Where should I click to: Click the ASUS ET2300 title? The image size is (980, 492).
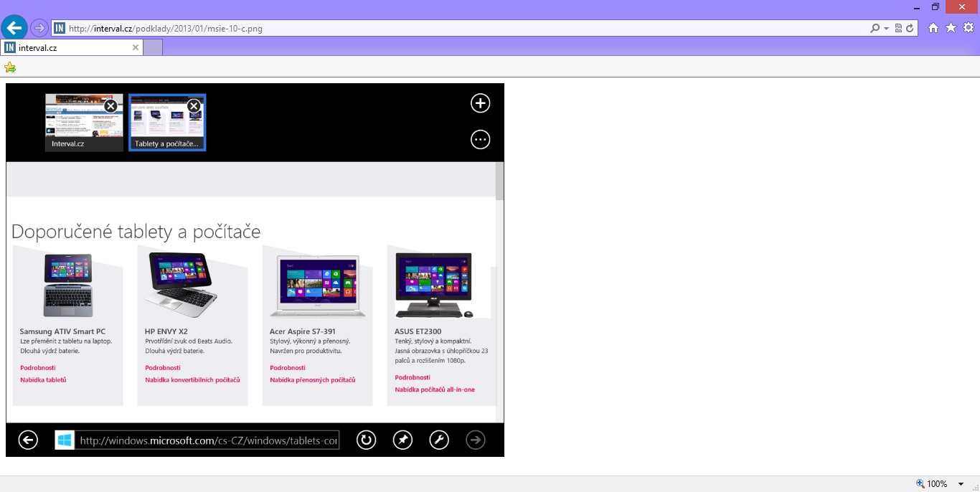pos(418,331)
